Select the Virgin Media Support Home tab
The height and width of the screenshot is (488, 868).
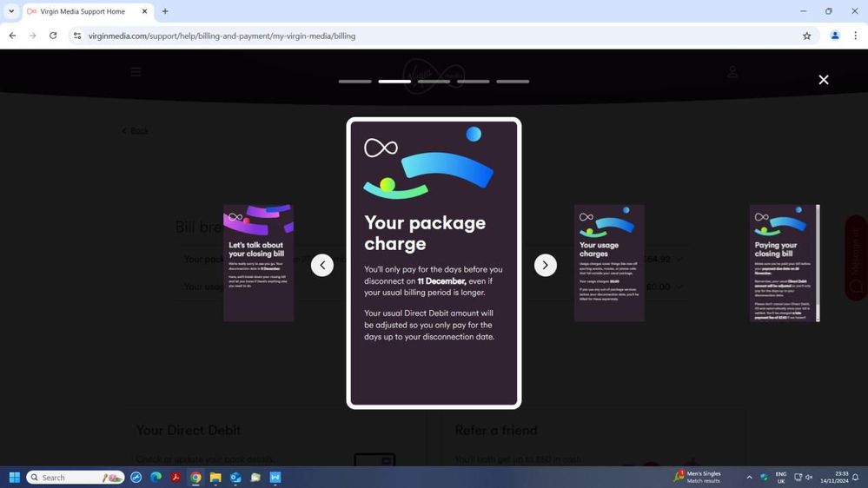coord(83,11)
